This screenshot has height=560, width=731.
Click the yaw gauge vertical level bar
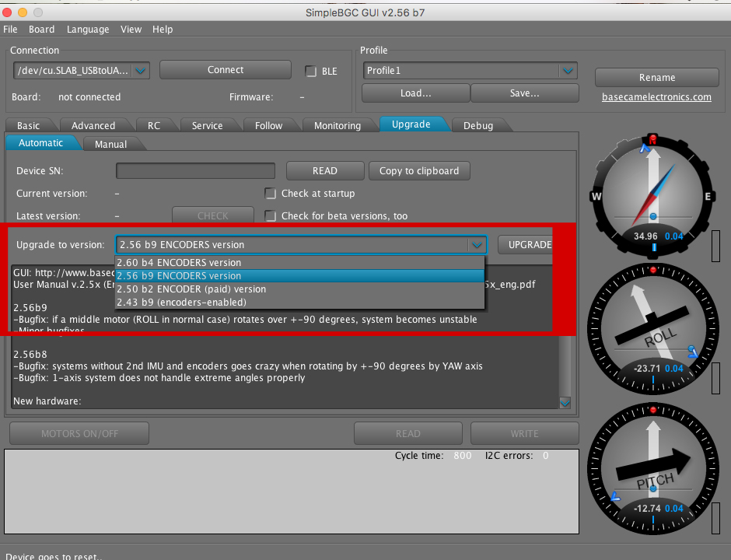click(x=715, y=246)
